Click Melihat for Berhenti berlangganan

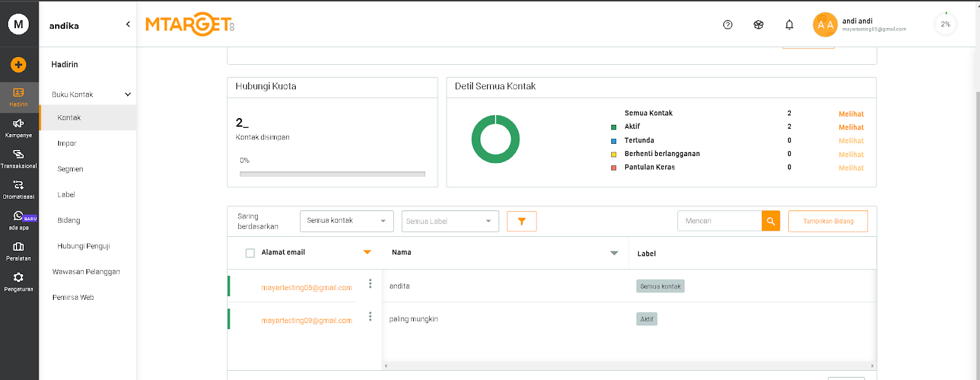(851, 155)
